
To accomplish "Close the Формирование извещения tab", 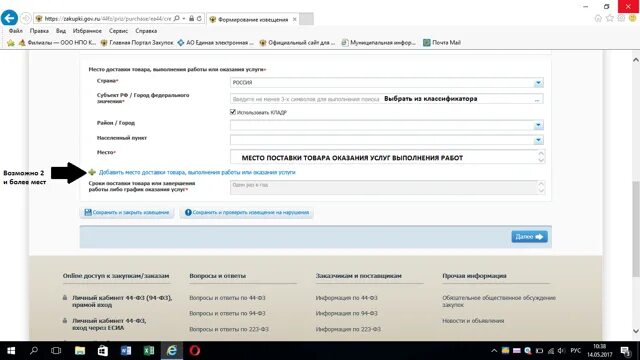I will (294, 19).
